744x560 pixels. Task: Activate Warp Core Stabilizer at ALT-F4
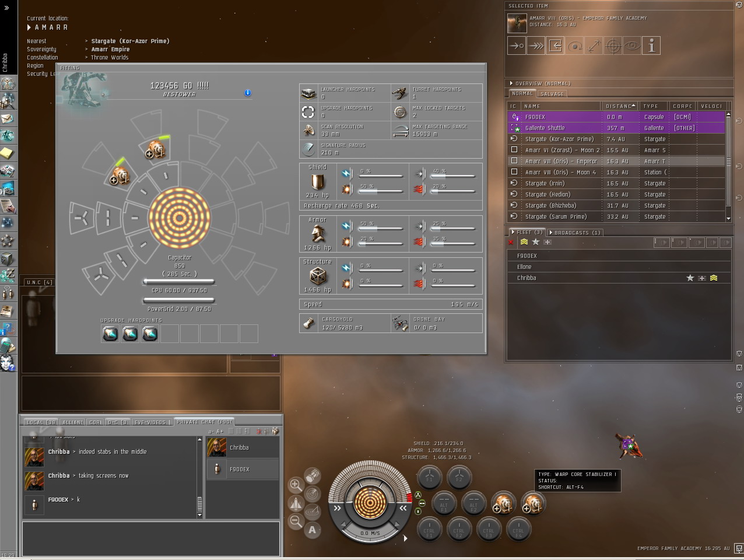pyautogui.click(x=532, y=503)
